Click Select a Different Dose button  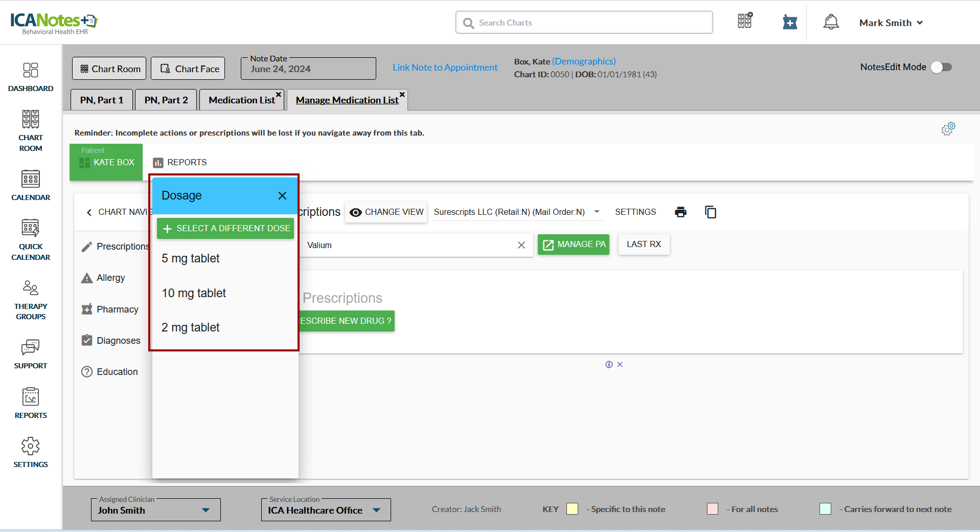pos(225,228)
